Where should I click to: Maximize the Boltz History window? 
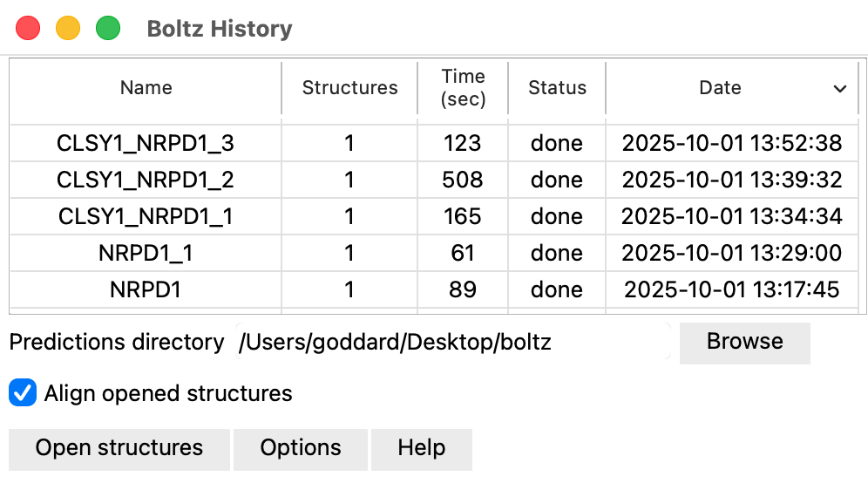pyautogui.click(x=108, y=29)
